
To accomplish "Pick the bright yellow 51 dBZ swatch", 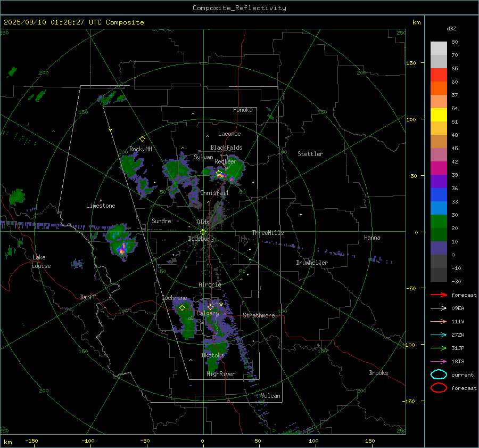I will pyautogui.click(x=439, y=115).
